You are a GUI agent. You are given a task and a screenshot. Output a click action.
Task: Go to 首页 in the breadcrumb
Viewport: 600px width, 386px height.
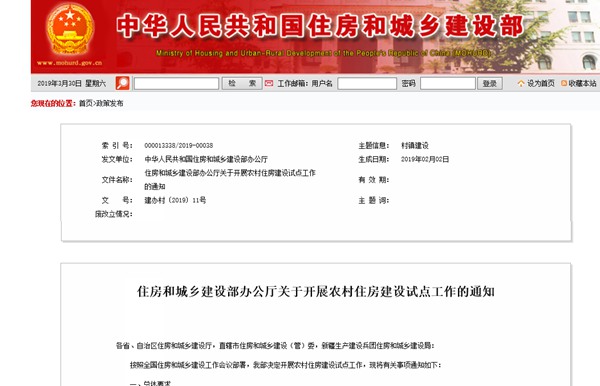click(85, 103)
